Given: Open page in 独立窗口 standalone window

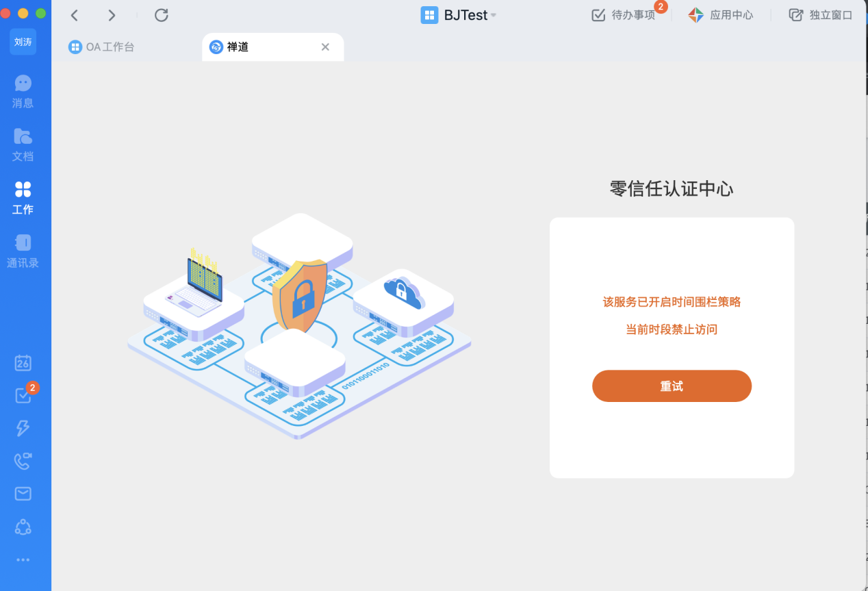Looking at the screenshot, I should [x=821, y=15].
